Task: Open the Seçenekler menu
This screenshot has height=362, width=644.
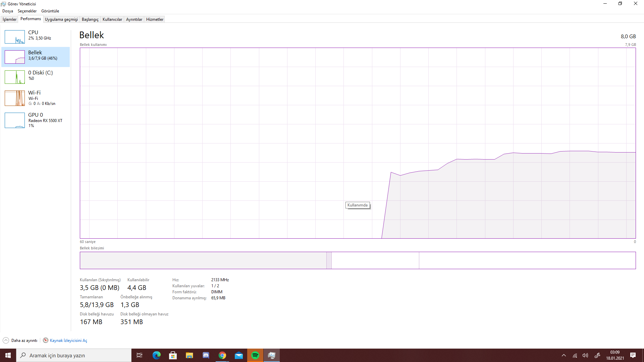Action: point(27,11)
